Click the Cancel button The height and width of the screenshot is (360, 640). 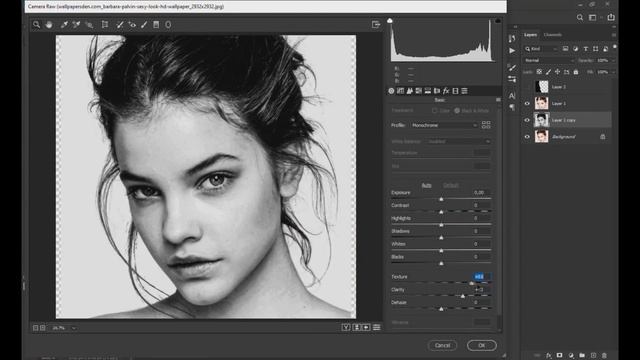(442, 345)
